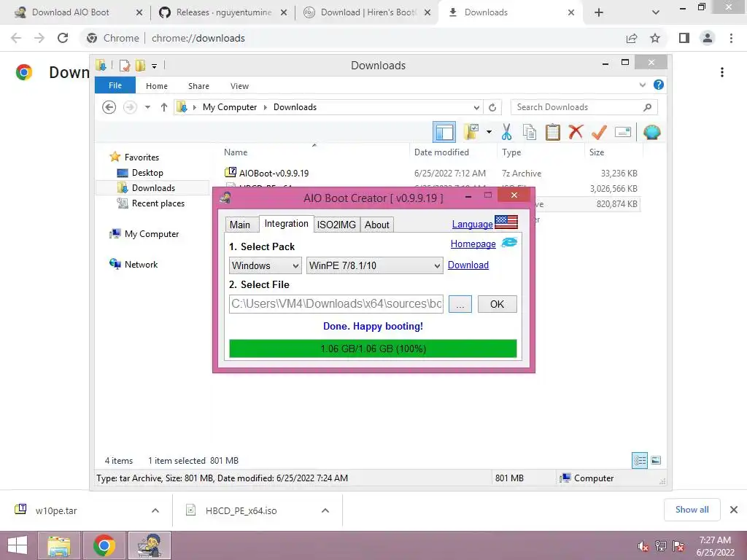
Task: Switch to Releases GitHub browser tab
Action: (223, 12)
